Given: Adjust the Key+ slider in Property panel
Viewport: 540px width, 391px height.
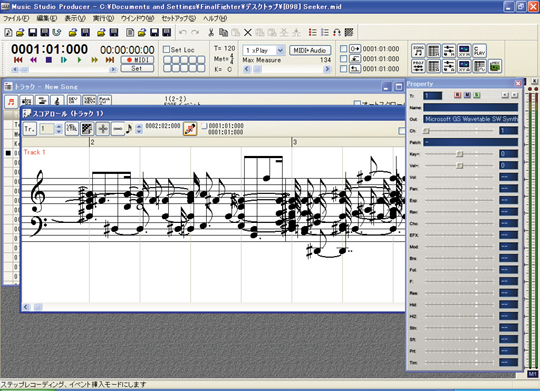Looking at the screenshot, I should pos(459,154).
